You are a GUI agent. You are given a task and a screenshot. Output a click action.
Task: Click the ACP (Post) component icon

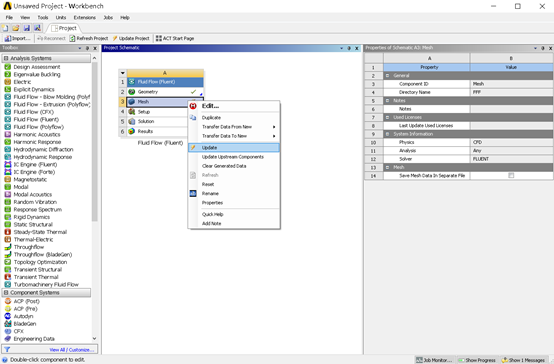coord(7,301)
